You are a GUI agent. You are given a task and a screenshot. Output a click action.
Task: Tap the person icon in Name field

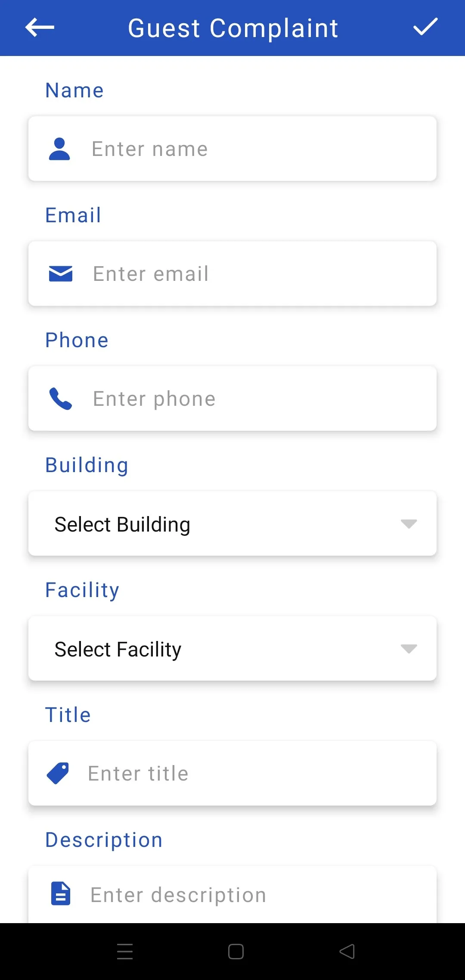tap(59, 149)
